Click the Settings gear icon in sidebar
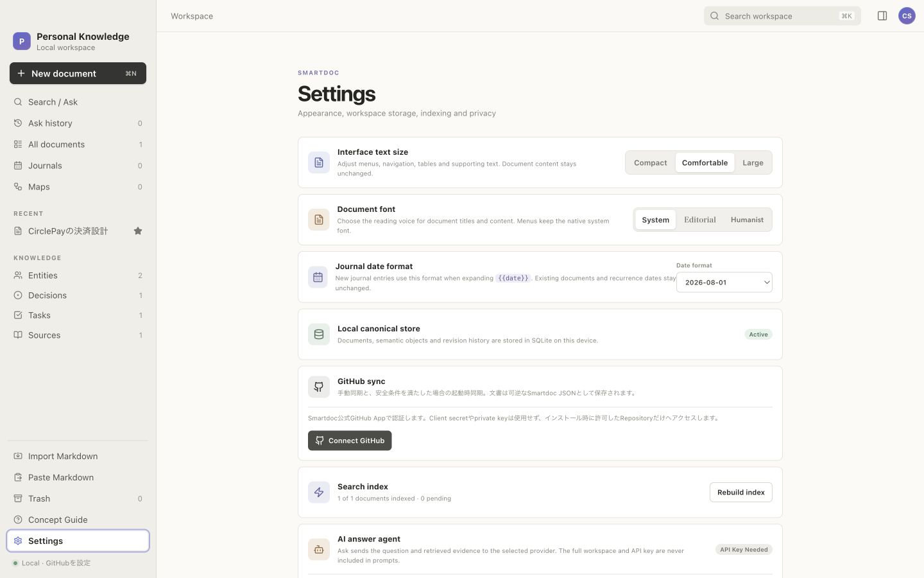 coord(18,541)
